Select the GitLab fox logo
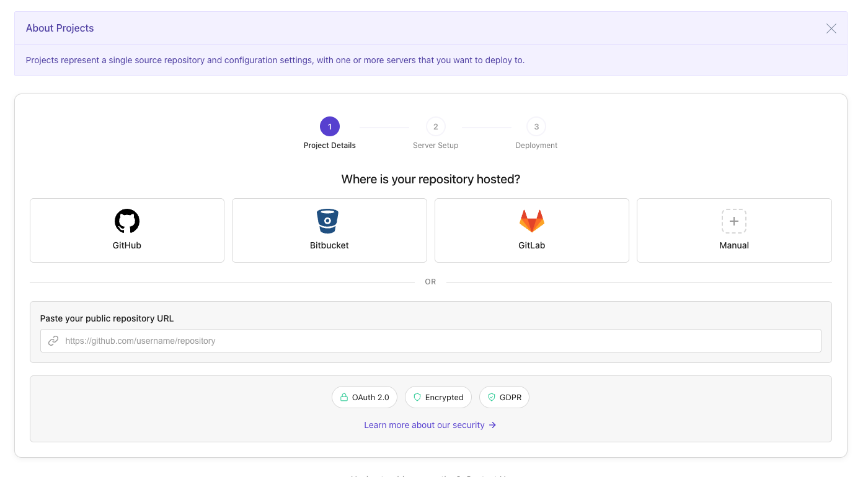Image resolution: width=868 pixels, height=477 pixels. [x=532, y=221]
